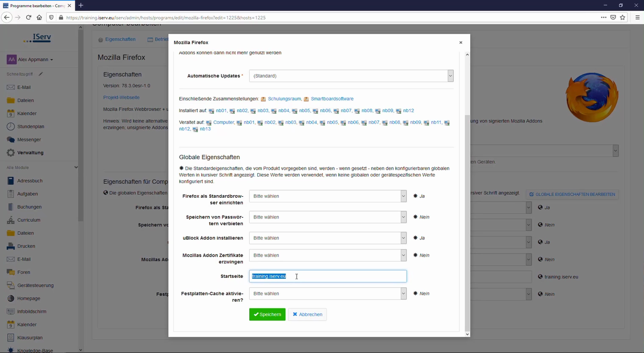Expand the Automatische Updates dropdown
644x353 pixels.
[x=351, y=76]
